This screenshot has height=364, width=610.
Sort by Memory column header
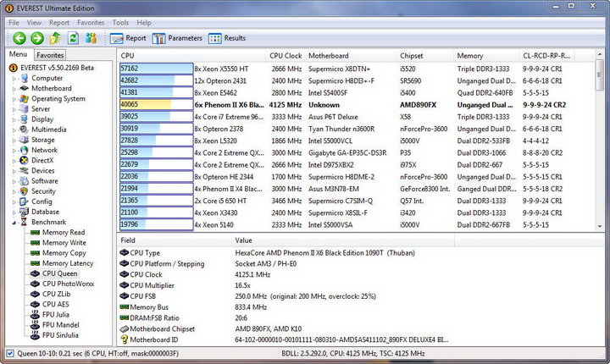[x=487, y=56]
